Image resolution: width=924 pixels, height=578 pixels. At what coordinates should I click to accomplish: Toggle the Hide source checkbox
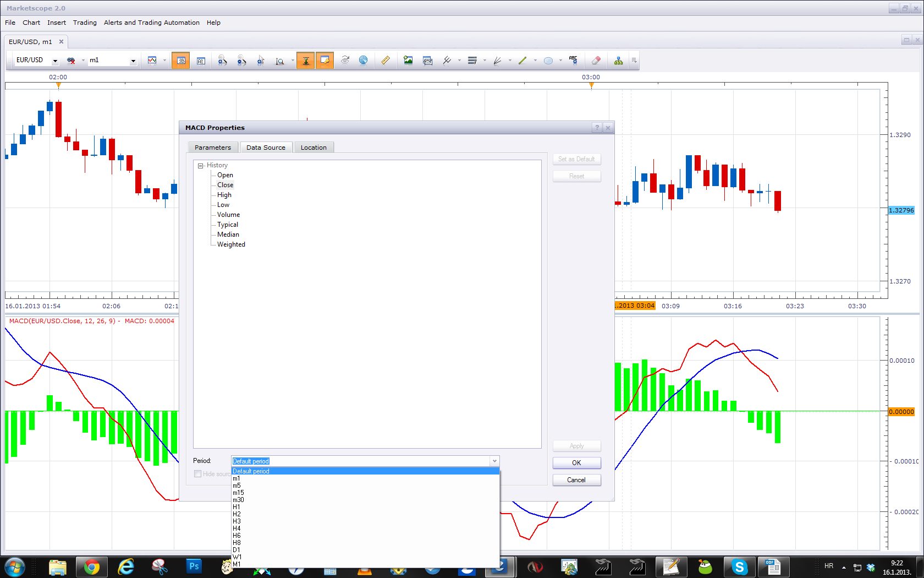point(197,474)
